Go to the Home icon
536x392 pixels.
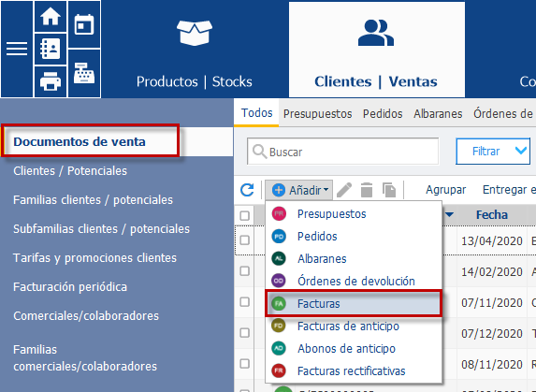pyautogui.click(x=51, y=17)
